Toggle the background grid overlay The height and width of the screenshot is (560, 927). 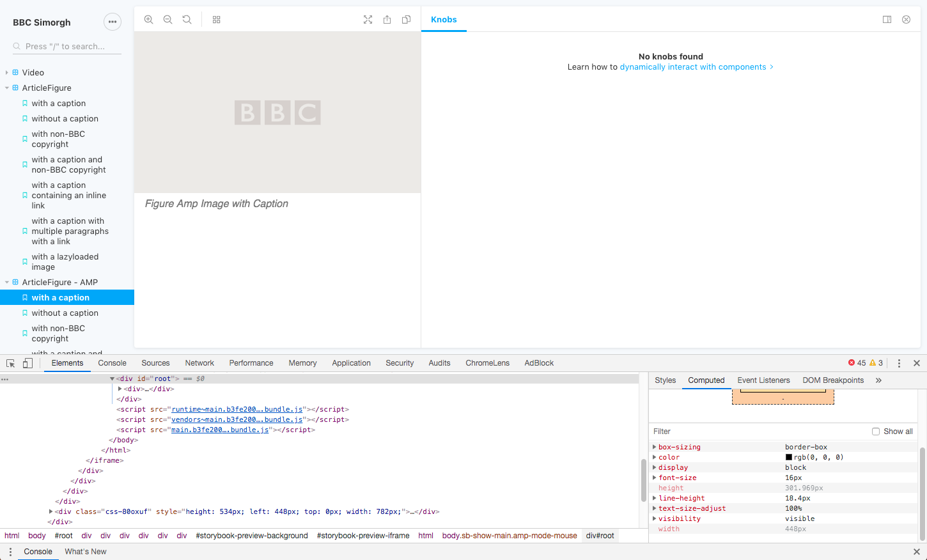pos(216,19)
